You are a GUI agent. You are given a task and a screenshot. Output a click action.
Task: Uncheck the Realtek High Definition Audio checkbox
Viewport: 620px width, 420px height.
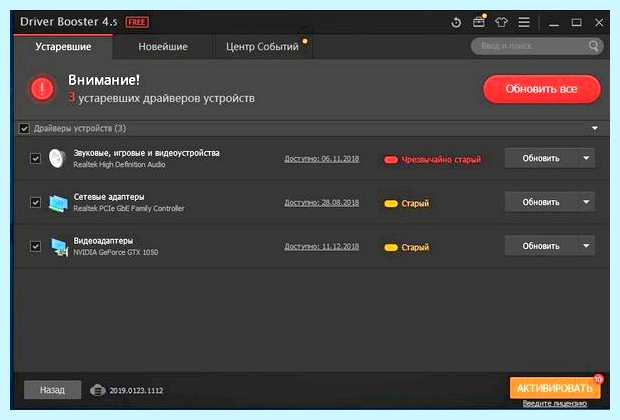(x=35, y=159)
